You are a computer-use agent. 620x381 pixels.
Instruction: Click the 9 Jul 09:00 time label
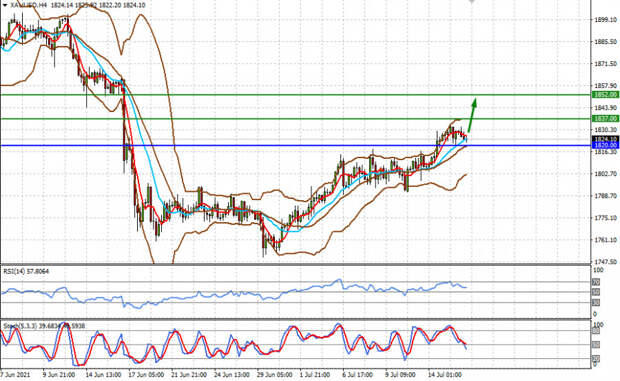tap(400, 375)
